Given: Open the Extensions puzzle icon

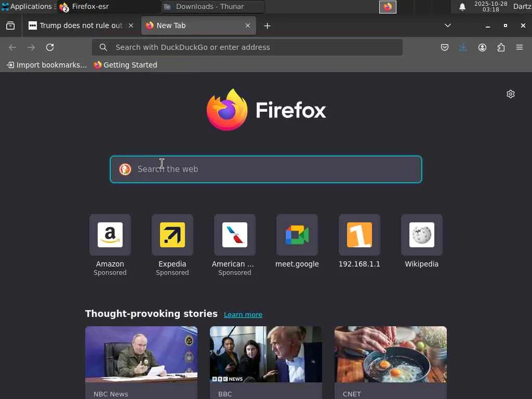Looking at the screenshot, I should coord(501,47).
